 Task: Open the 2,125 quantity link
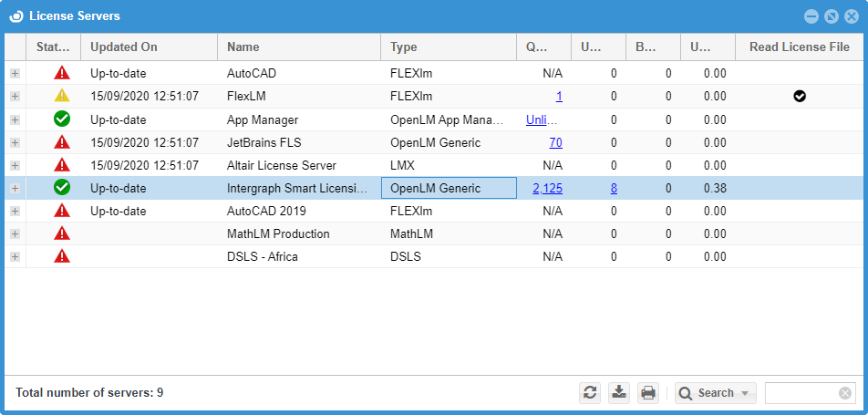pos(547,188)
